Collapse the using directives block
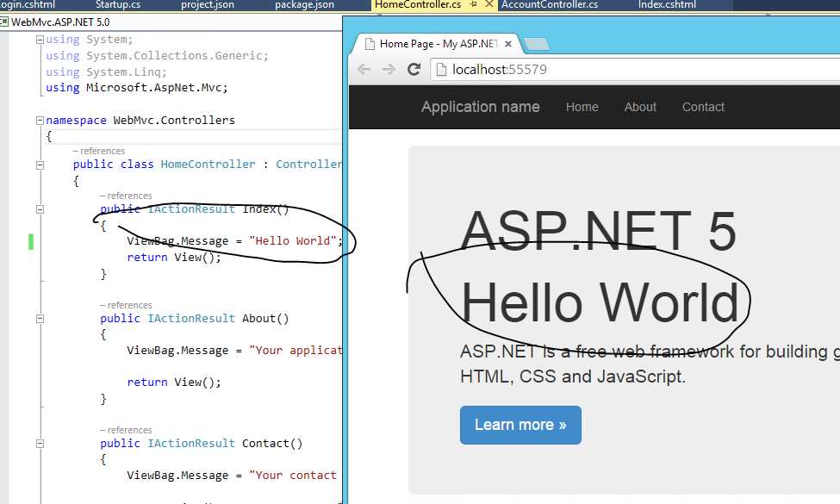The height and width of the screenshot is (504, 840). tap(40, 40)
